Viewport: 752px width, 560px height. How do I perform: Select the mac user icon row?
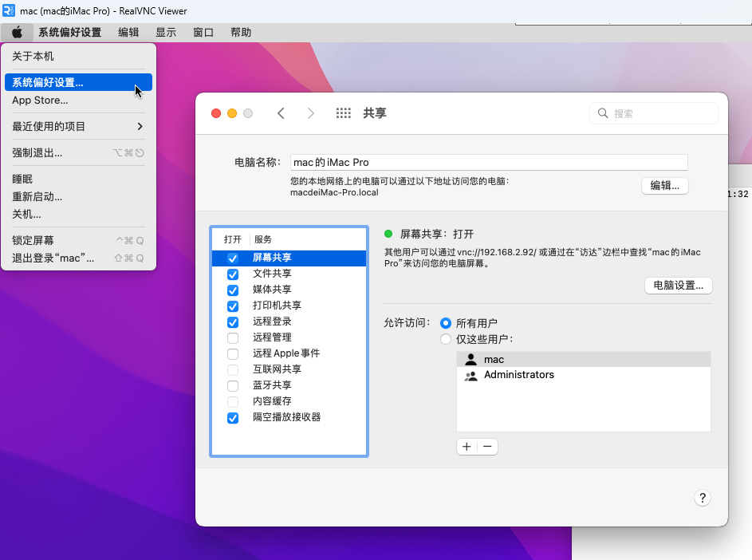click(x=583, y=360)
